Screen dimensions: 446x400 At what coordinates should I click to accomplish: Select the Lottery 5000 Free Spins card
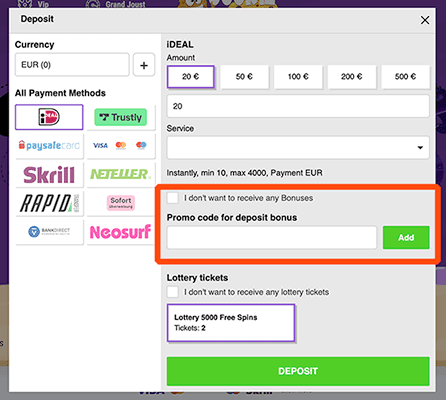point(231,323)
